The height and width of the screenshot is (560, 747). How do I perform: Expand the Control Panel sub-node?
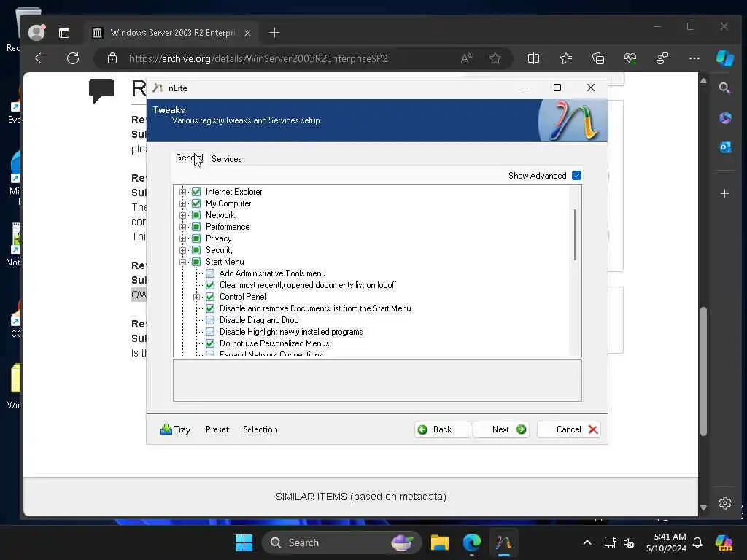tap(196, 297)
